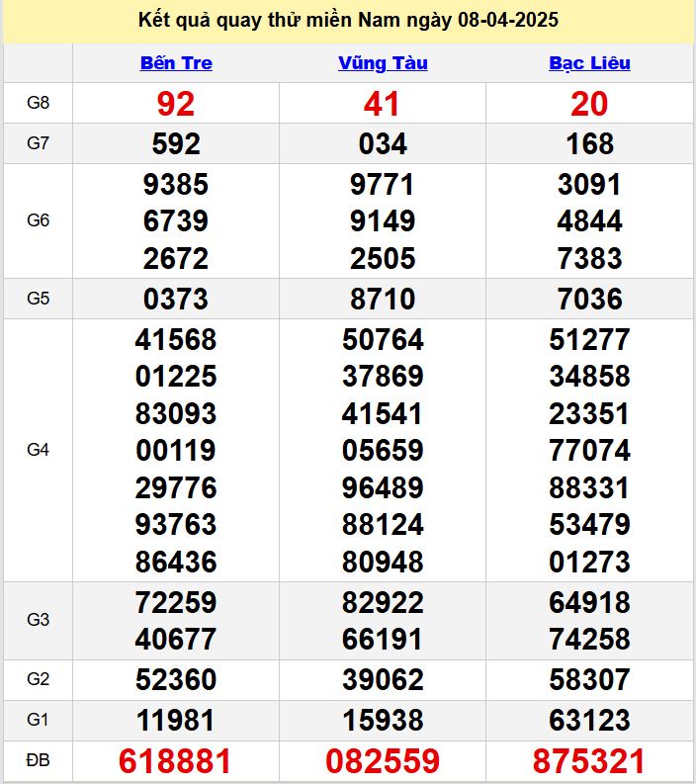Click G6 number 2672

(176, 258)
